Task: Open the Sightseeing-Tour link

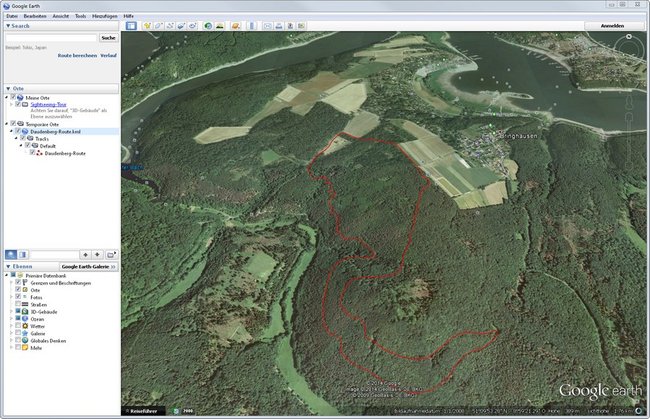Action: (48, 104)
